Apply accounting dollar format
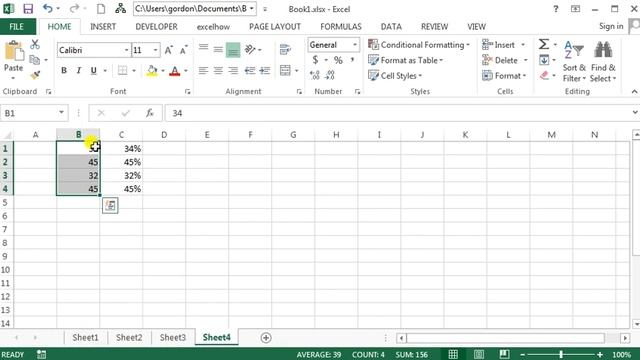Screen dimensions: 640x360 click(315, 60)
